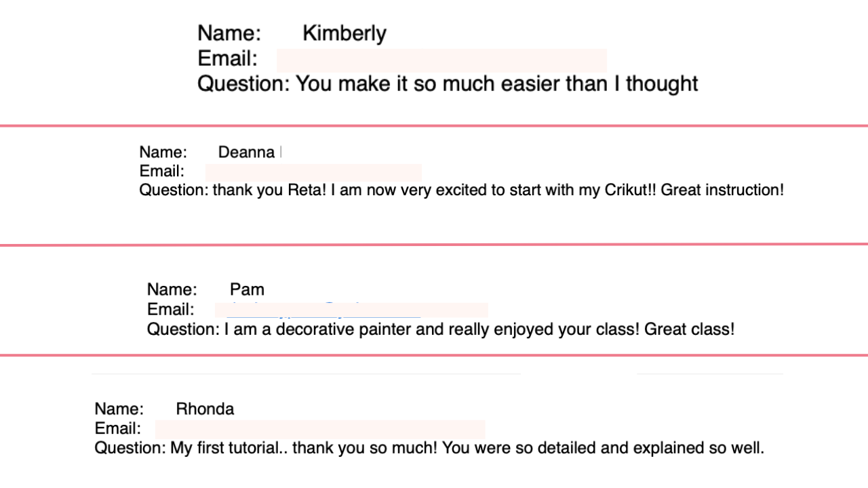Click the name Pam

coord(247,290)
